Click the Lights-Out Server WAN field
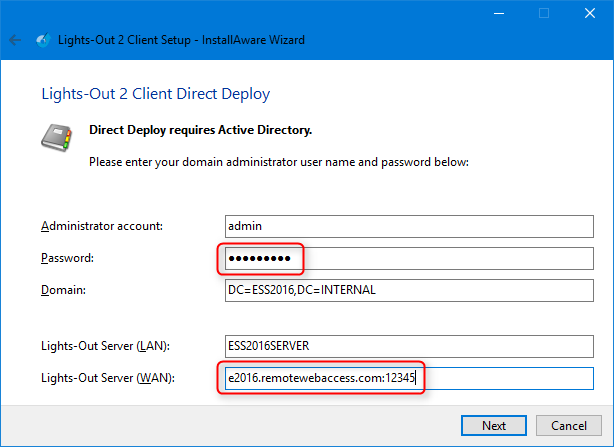This screenshot has width=614, height=447. [409, 379]
